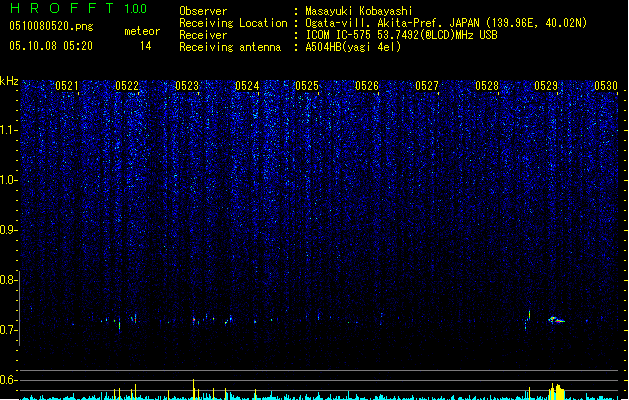This screenshot has height=400, width=629.
Task: Click the meteor label
Action: 142,31
